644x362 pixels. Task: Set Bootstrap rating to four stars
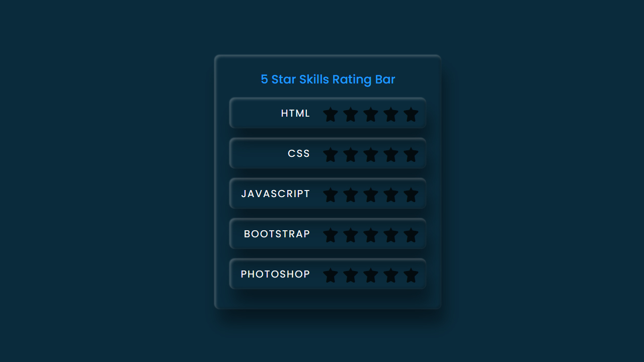click(391, 235)
